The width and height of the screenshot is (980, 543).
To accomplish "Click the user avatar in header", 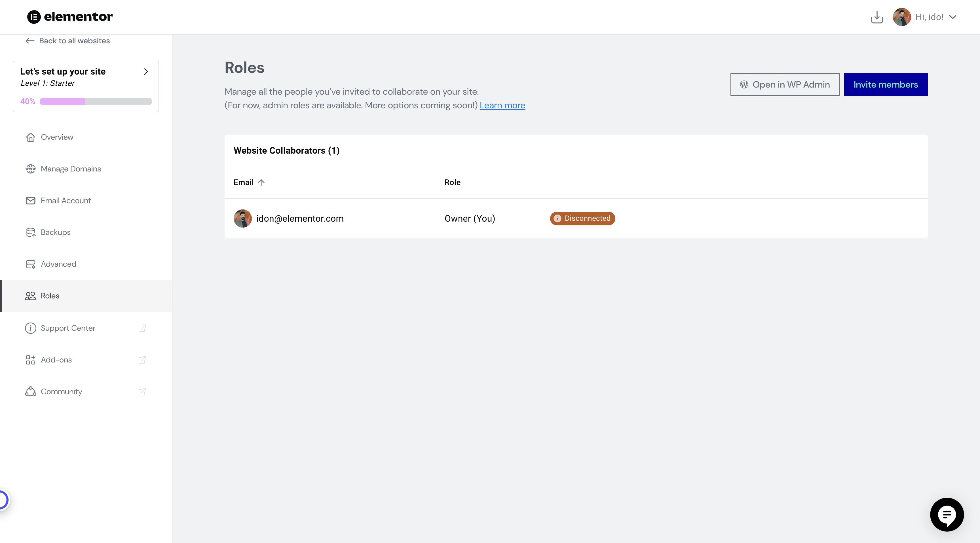I will (902, 17).
